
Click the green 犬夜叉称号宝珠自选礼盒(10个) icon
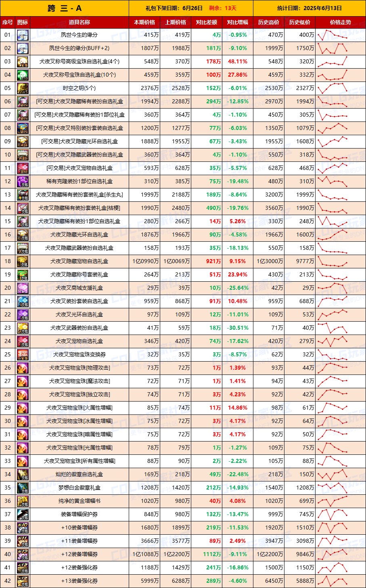[x=23, y=75]
